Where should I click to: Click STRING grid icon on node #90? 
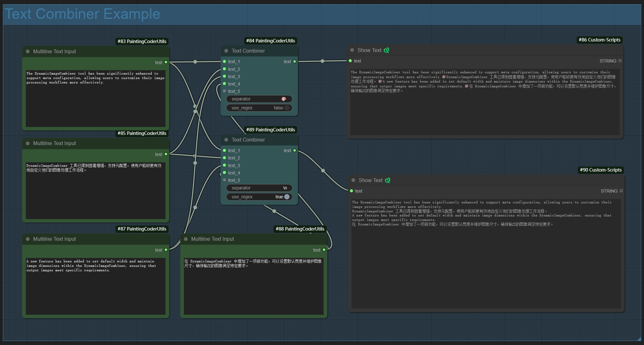[621, 191]
